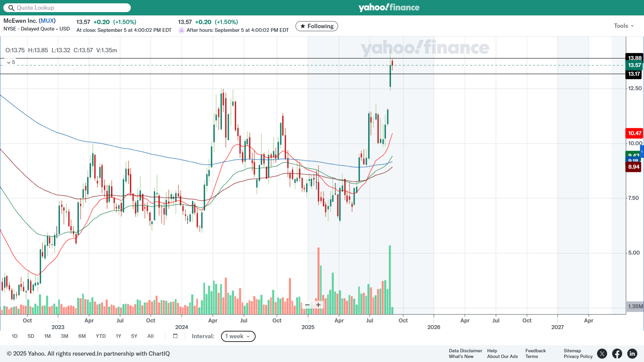Open the Privacy Policy link
This screenshot has height=362, width=644.
(578, 356)
